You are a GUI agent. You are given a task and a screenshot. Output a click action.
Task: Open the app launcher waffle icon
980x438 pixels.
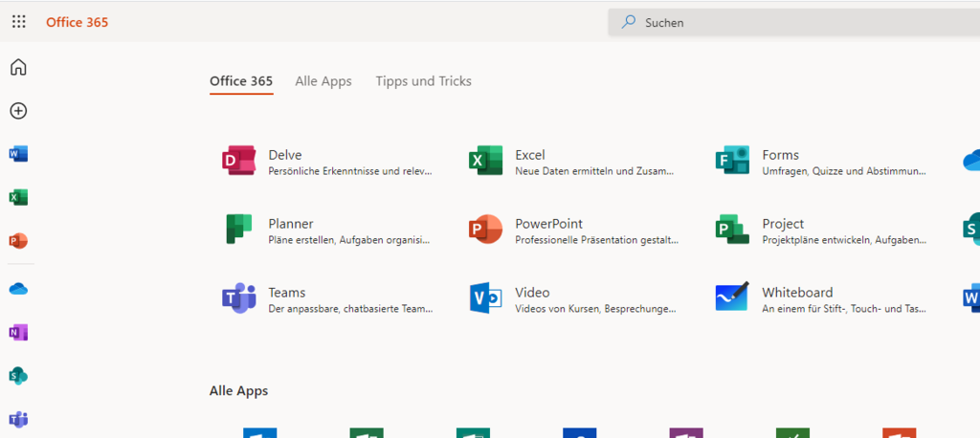(19, 22)
